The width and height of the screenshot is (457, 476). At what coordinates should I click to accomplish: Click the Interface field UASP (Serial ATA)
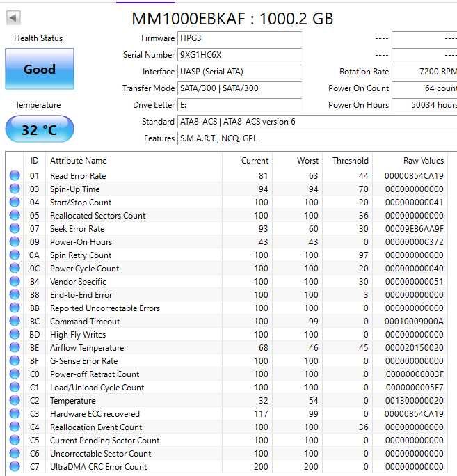240,72
